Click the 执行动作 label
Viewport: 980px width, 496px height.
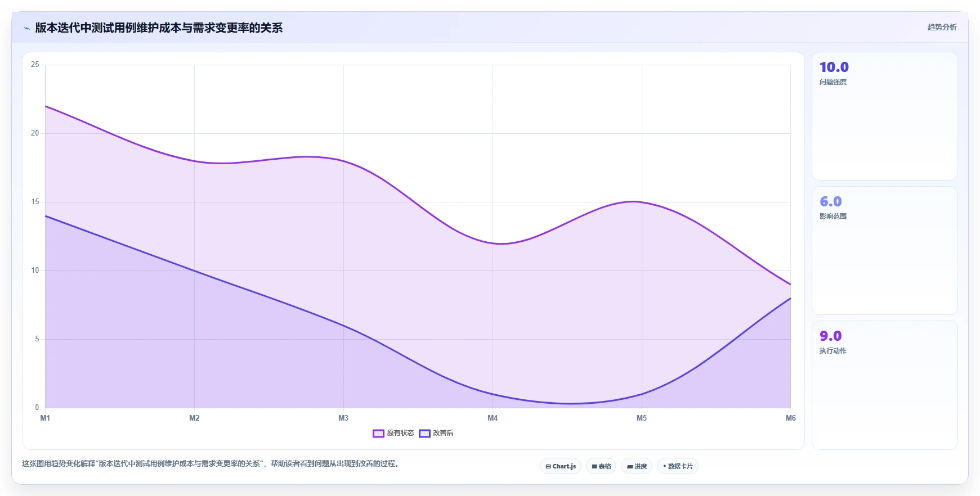[x=833, y=351]
